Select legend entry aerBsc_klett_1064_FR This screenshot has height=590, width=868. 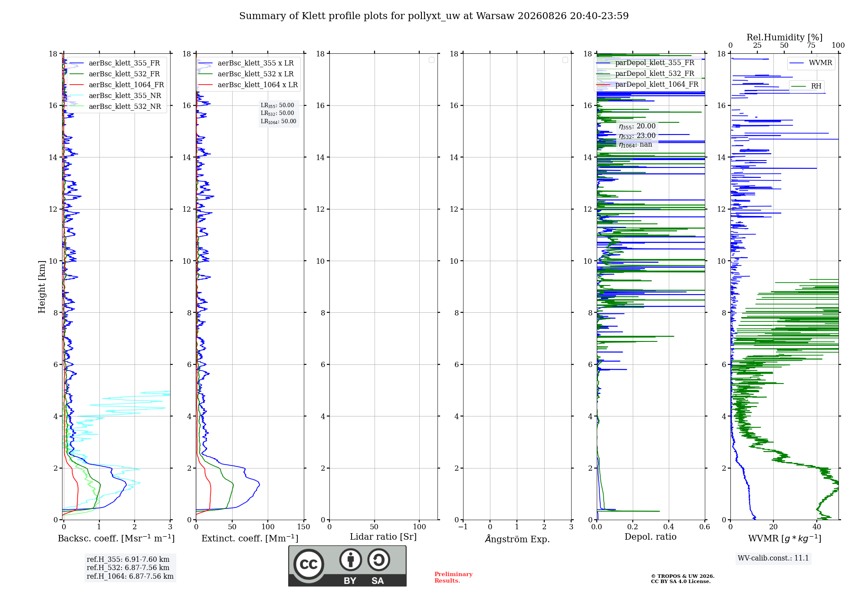[x=116, y=85]
